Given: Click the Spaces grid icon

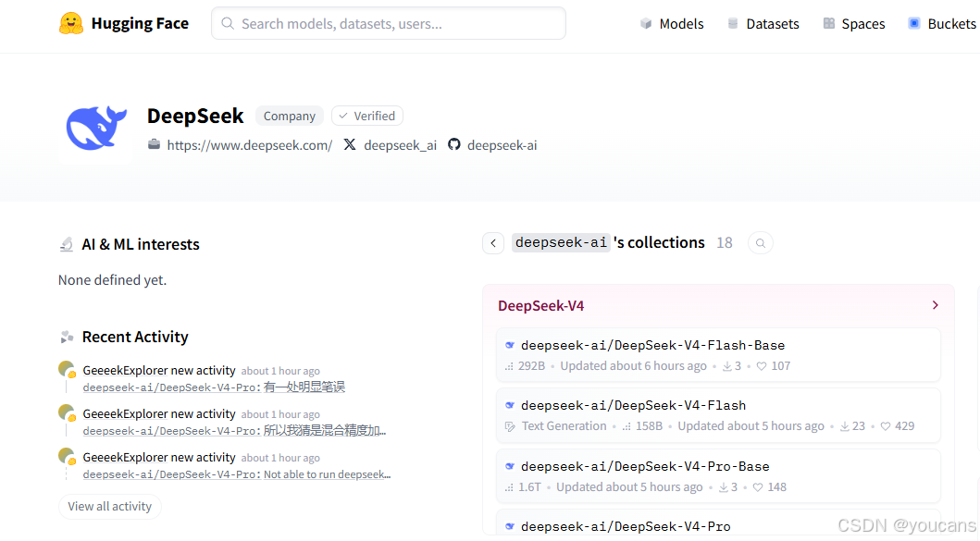Looking at the screenshot, I should tap(829, 24).
